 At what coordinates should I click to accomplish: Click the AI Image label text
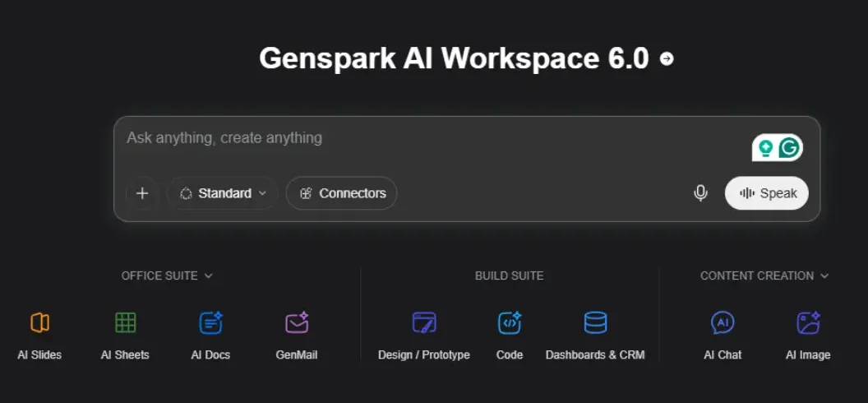[808, 354]
